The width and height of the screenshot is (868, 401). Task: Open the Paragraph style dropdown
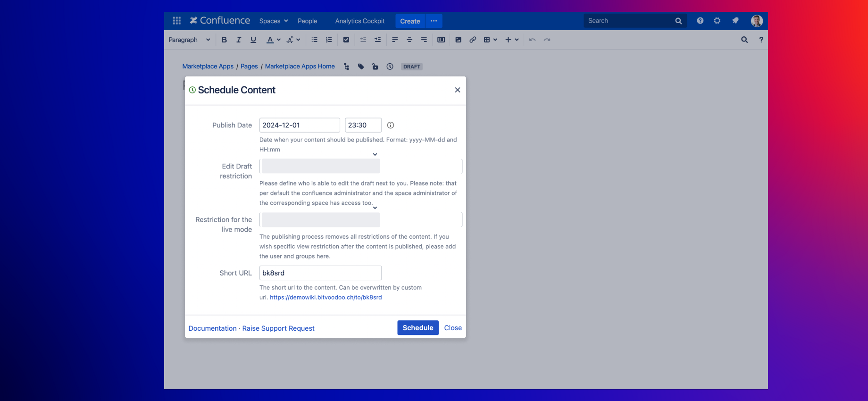coord(190,40)
